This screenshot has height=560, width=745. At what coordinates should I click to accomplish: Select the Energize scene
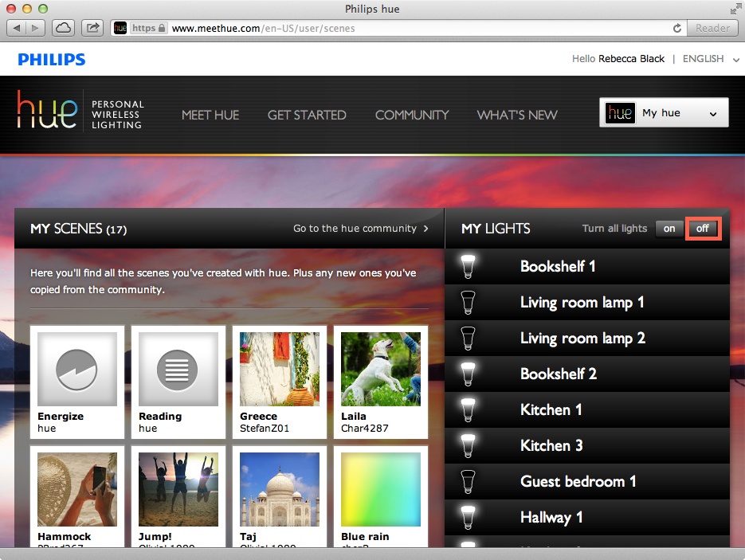tap(77, 382)
